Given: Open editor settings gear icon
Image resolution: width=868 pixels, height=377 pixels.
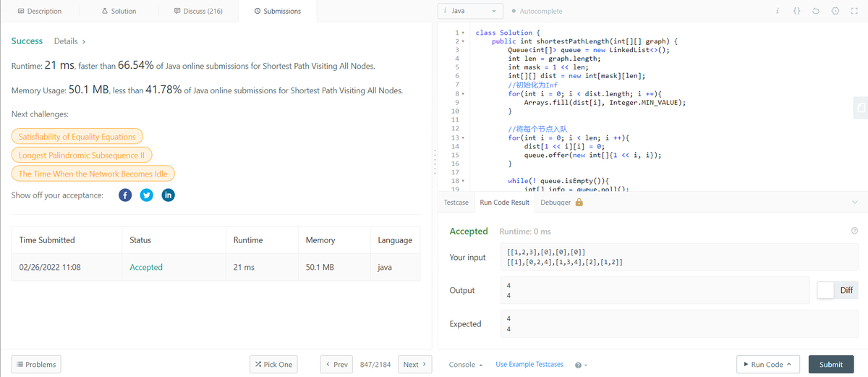Looking at the screenshot, I should [x=835, y=11].
